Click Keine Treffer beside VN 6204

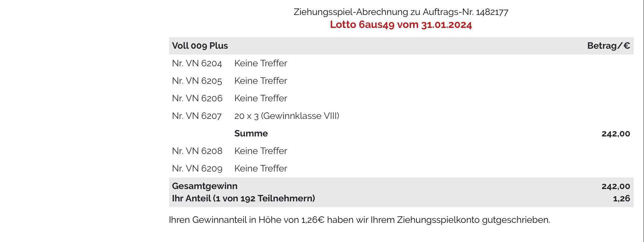(261, 63)
